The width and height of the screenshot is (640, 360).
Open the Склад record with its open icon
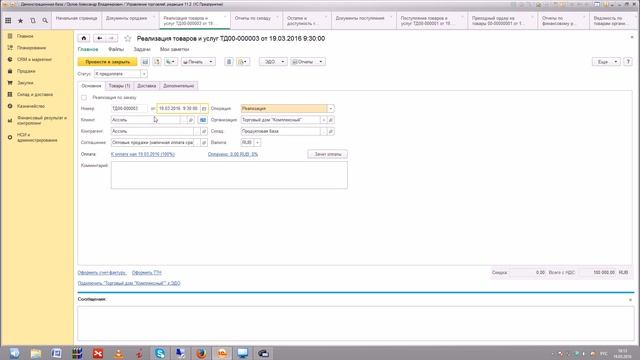[x=331, y=131]
